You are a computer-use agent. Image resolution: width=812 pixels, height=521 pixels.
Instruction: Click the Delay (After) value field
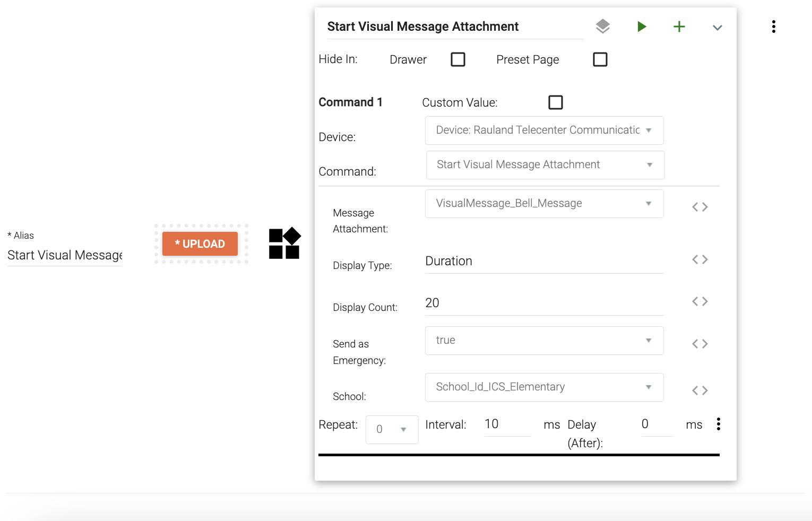click(x=657, y=424)
